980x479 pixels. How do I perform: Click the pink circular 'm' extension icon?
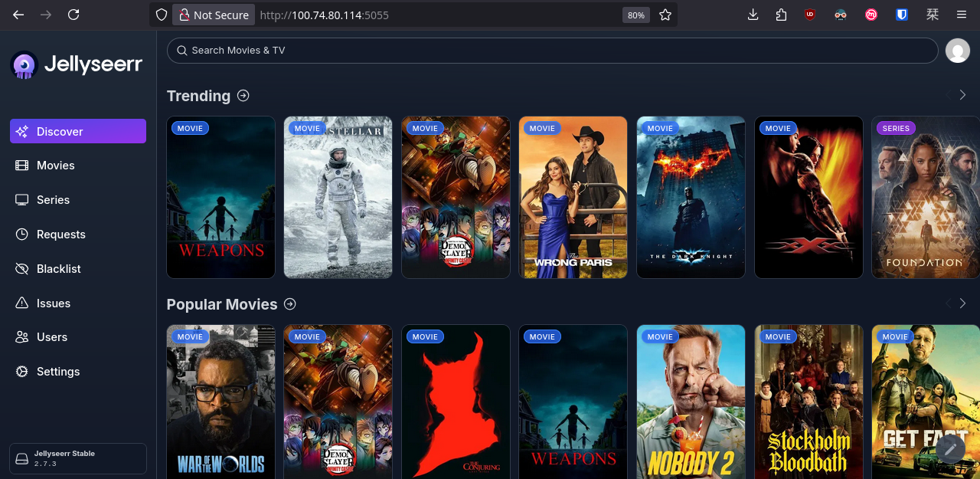click(871, 15)
